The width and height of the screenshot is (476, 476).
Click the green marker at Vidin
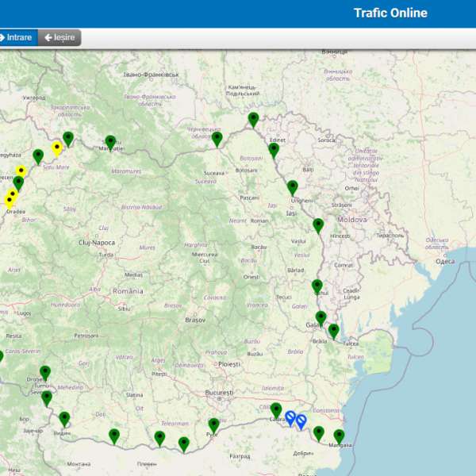click(x=64, y=420)
